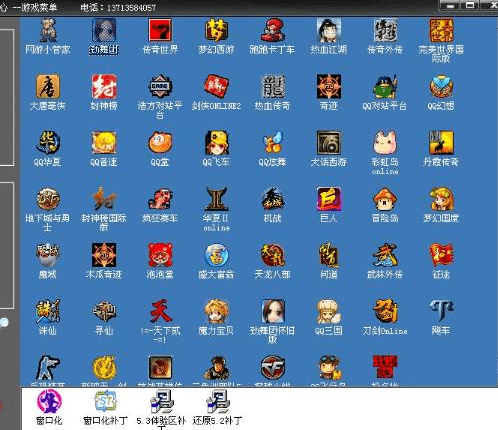Click the QQ华夏 icon

(x=48, y=143)
